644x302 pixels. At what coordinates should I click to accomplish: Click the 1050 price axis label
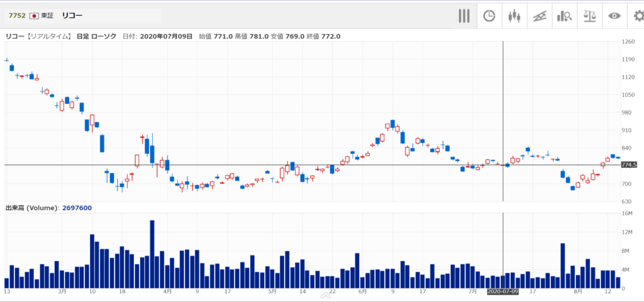(x=628, y=95)
